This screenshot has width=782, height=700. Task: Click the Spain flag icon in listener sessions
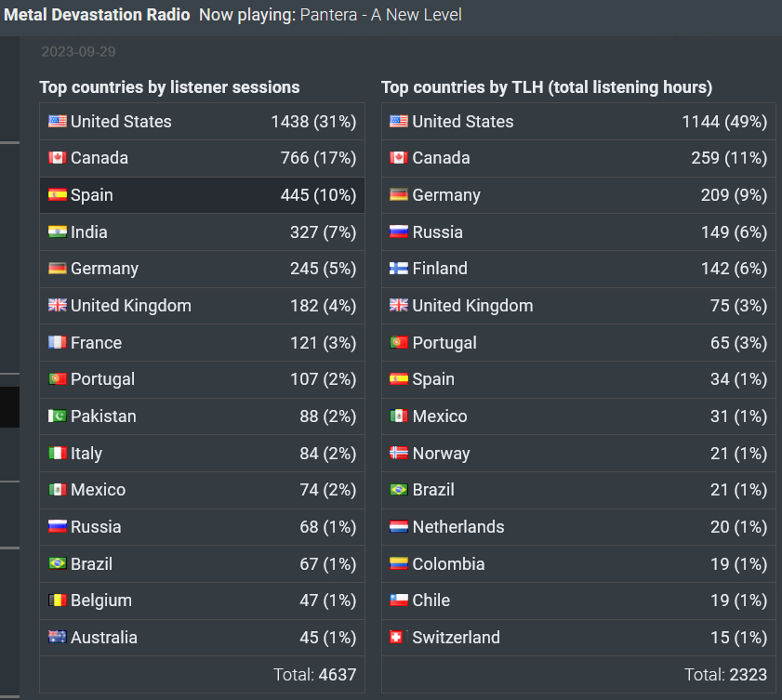click(x=58, y=194)
